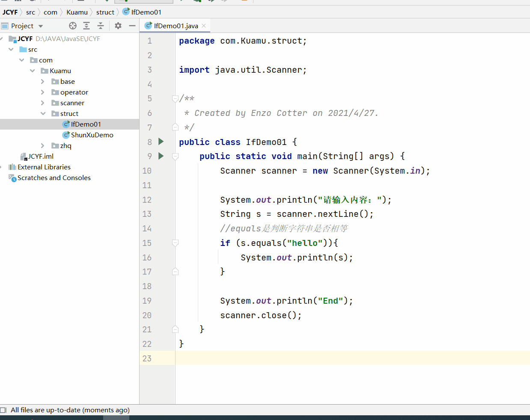Expand the base package folder

pos(42,81)
